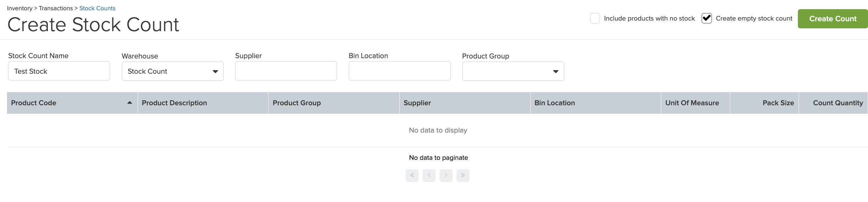Screen dimensions: 868x202
Task: Sort by Product Description column header
Action: (x=203, y=103)
